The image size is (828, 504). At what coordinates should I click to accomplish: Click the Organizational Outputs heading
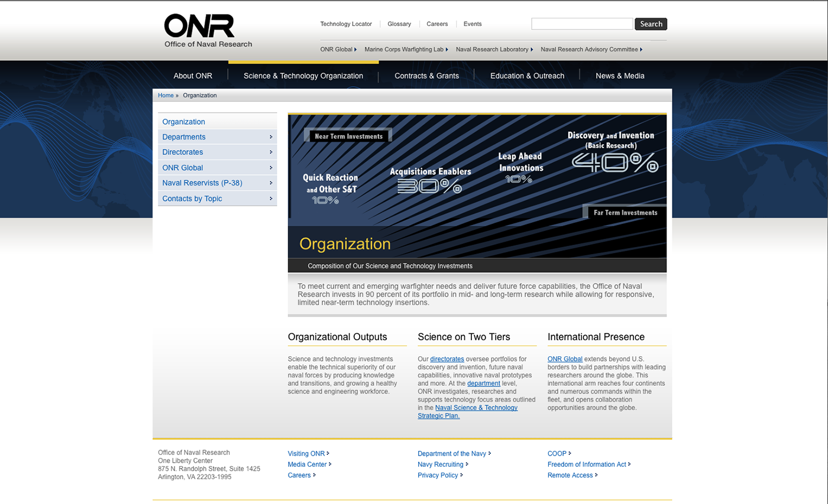coord(337,337)
